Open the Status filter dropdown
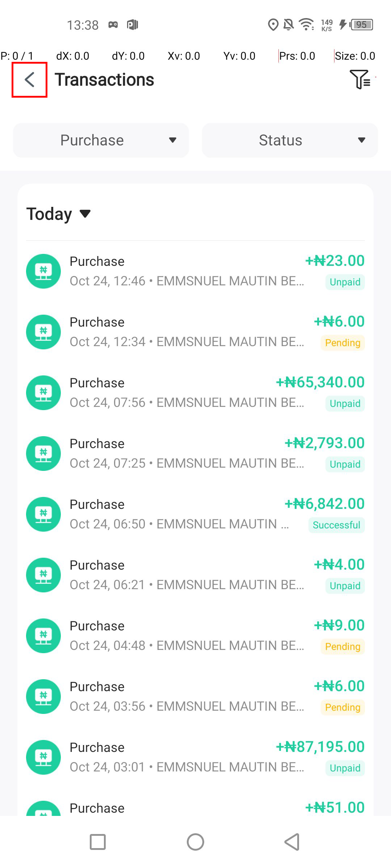This screenshot has height=868, width=391. click(290, 140)
